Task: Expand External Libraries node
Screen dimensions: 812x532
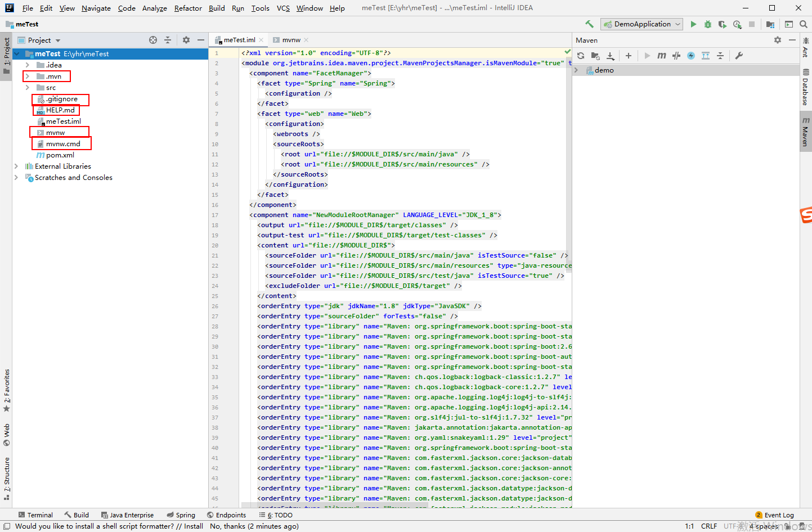Action: pyautogui.click(x=16, y=166)
